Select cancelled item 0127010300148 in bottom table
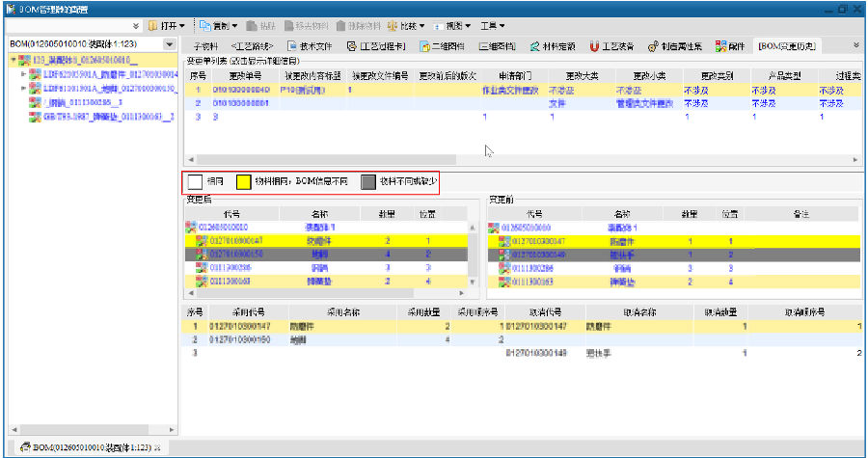Image resolution: width=868 pixels, height=458 pixels. 536,353
